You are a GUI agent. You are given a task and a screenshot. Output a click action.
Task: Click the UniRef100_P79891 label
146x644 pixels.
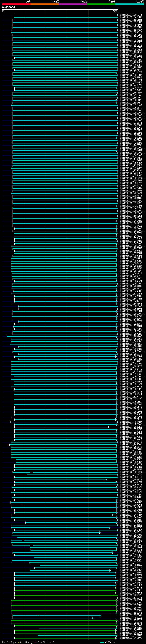click(x=131, y=170)
